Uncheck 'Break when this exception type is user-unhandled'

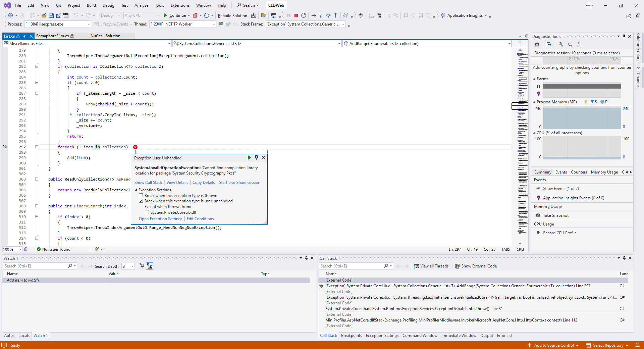[141, 201]
